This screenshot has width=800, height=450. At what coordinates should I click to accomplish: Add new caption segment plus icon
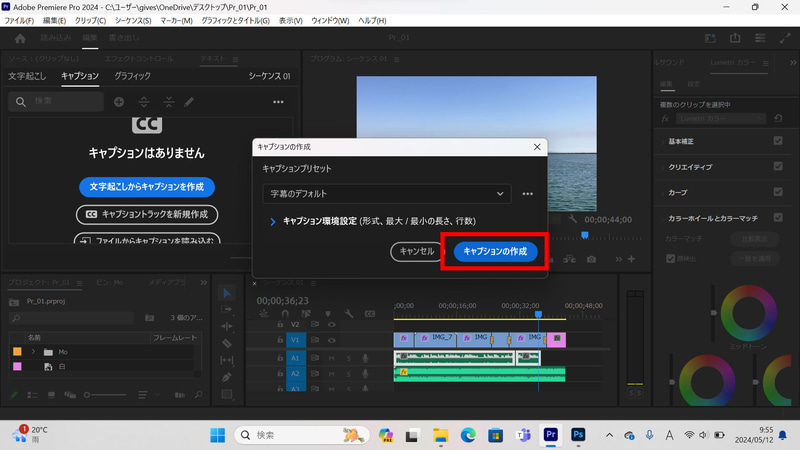point(119,102)
